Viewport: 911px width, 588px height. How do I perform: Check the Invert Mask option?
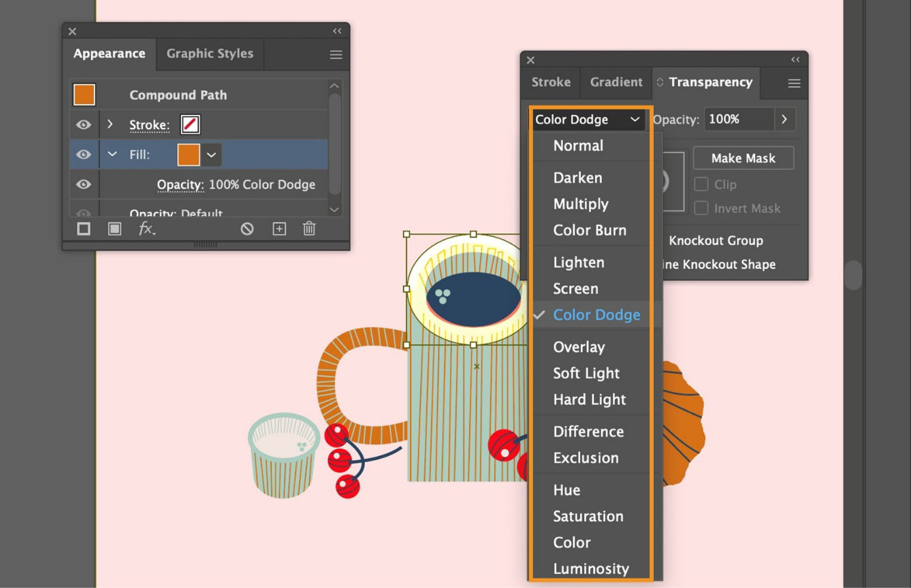pos(701,208)
